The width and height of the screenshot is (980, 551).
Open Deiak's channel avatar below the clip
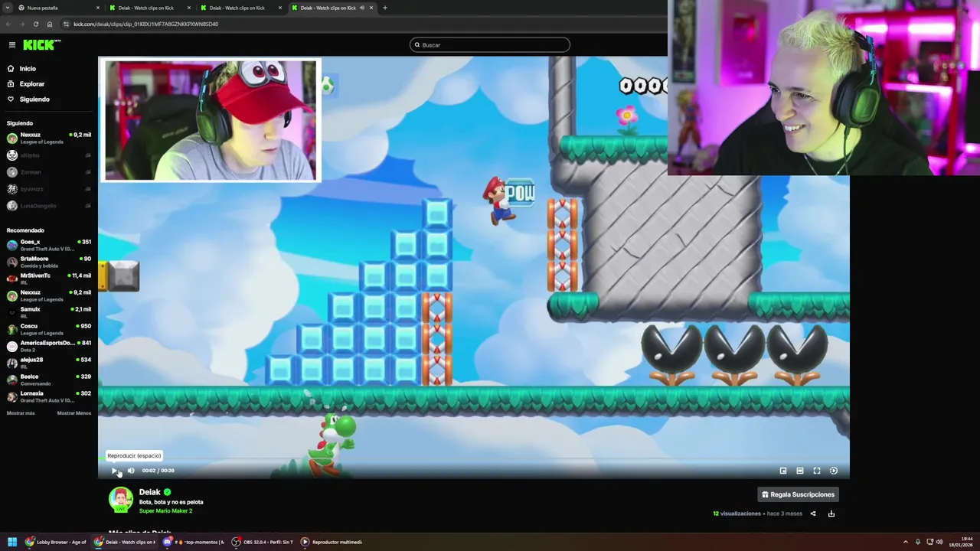tap(121, 500)
